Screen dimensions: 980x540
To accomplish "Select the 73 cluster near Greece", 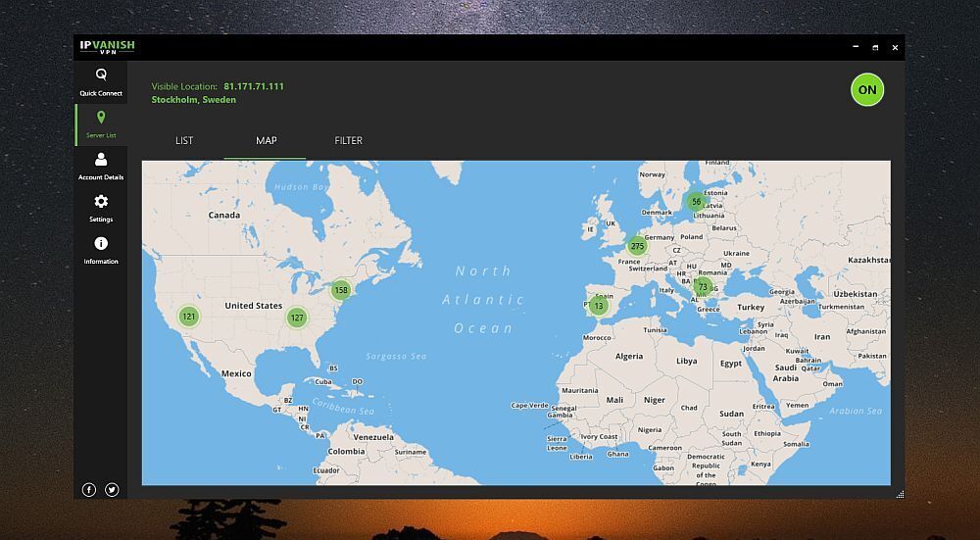I will tap(703, 287).
